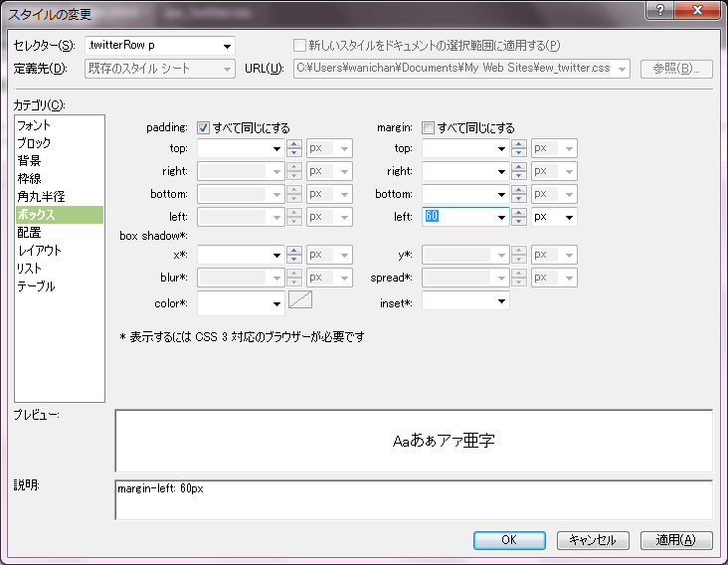The height and width of the screenshot is (565, 728).
Task: Select レイアウト category
Action: point(60,251)
